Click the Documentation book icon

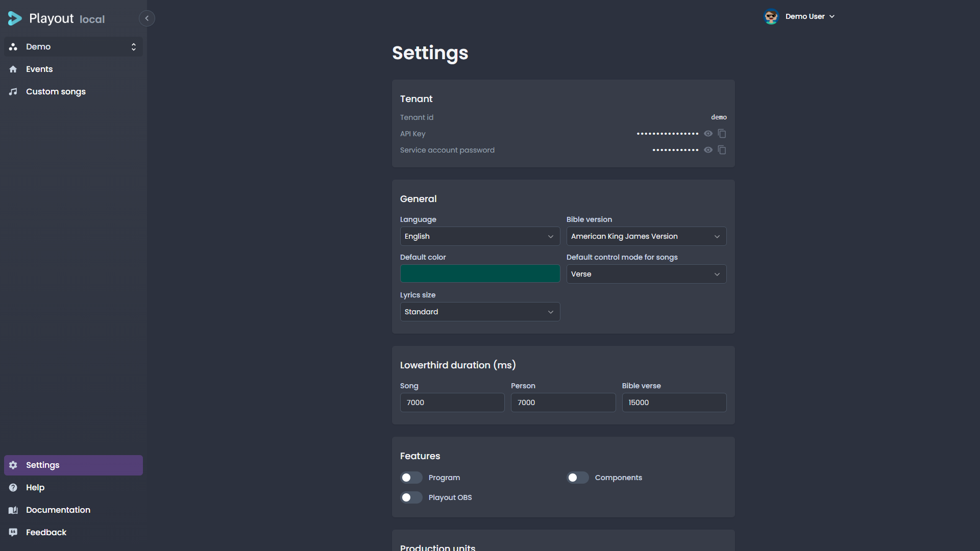pos(13,510)
